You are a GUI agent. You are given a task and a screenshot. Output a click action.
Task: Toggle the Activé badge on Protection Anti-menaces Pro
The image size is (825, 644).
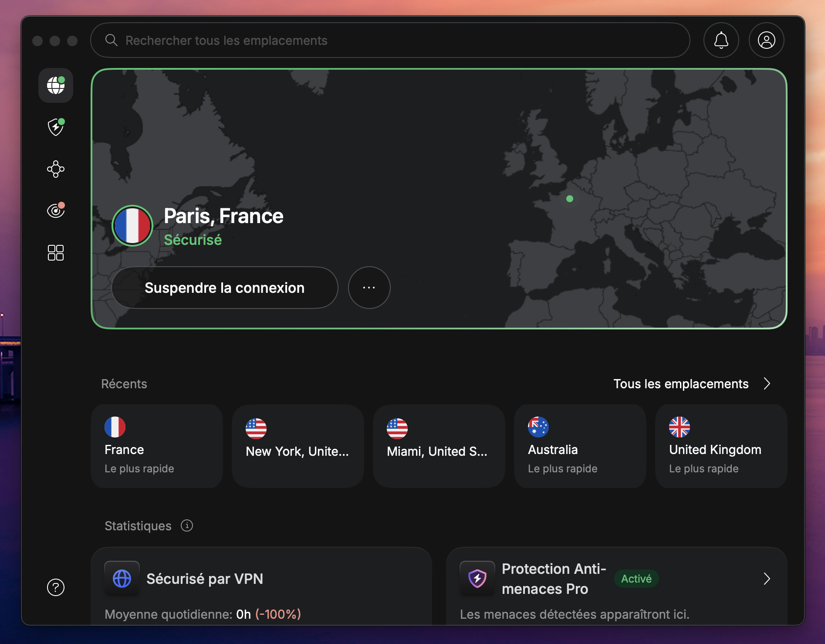click(636, 579)
